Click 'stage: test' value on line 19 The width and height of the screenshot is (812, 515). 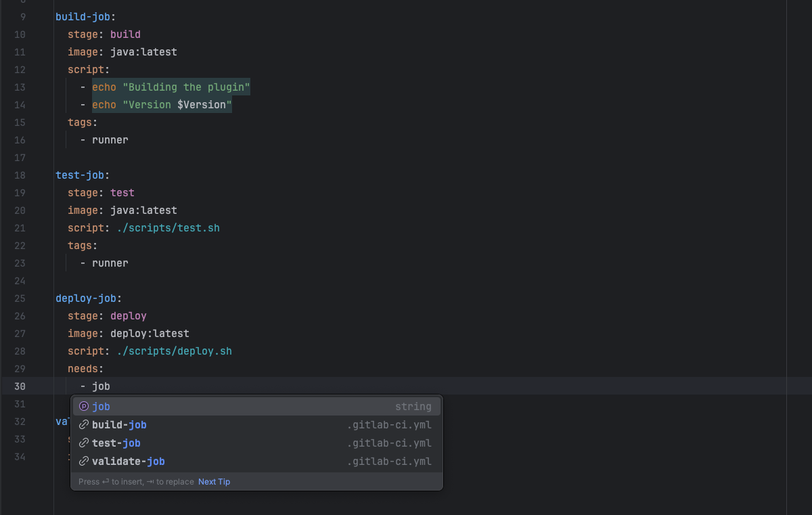(122, 193)
